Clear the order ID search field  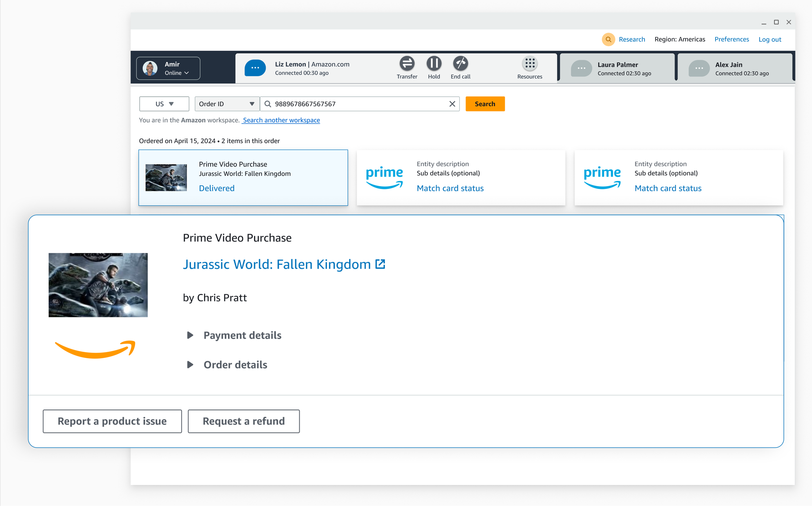tap(452, 104)
